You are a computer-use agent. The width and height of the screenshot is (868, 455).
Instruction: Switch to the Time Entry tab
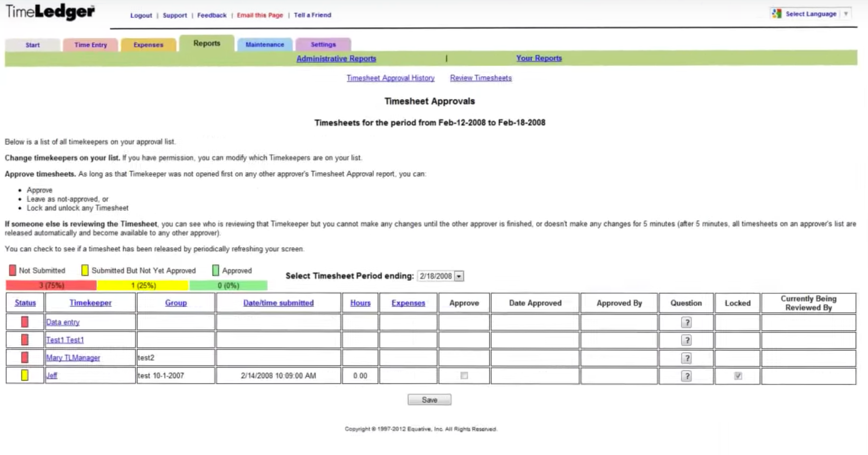(x=90, y=45)
